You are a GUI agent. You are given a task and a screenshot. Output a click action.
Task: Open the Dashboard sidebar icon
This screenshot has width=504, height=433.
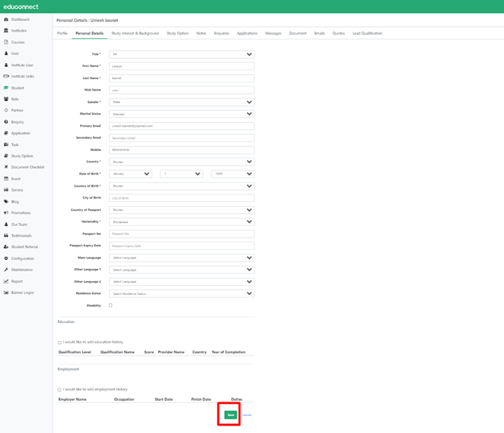(6, 19)
